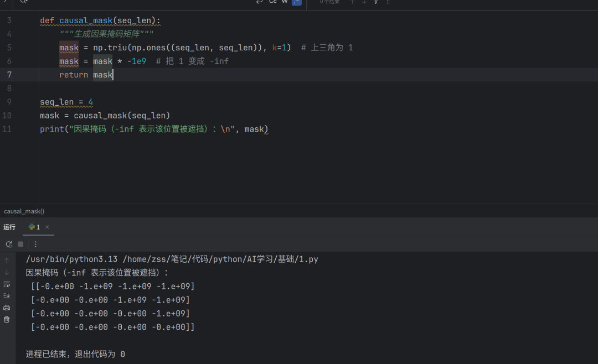Print the console output
This screenshot has height=364, width=598.
(x=7, y=308)
